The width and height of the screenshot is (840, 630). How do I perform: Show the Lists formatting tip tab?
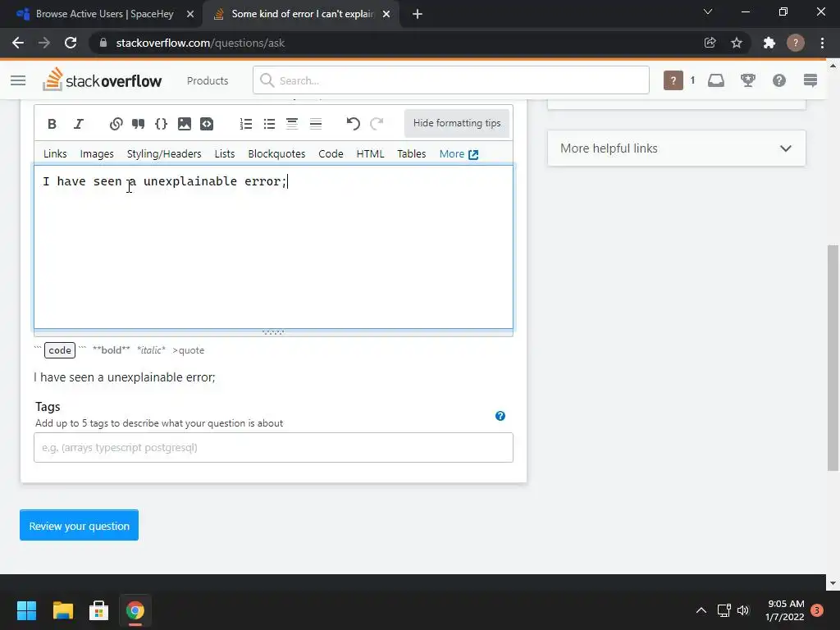click(x=225, y=153)
